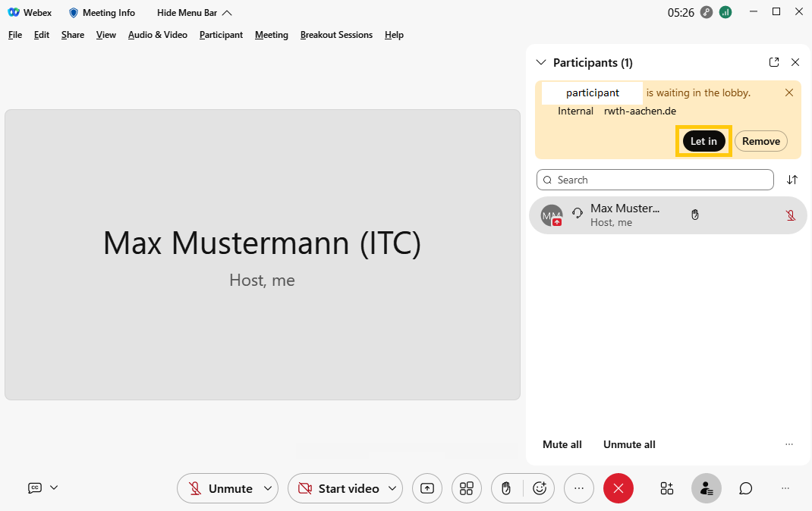The width and height of the screenshot is (812, 511).
Task: Start video from the toolbar
Action: (339, 488)
